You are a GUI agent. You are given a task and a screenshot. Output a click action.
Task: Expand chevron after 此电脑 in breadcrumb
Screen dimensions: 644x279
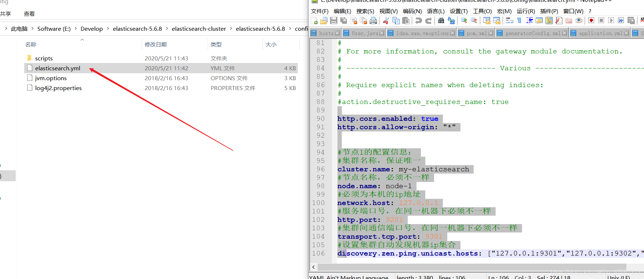(x=32, y=29)
